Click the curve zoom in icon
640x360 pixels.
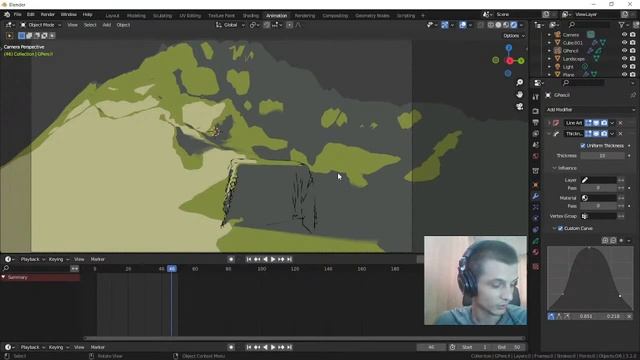[605, 241]
